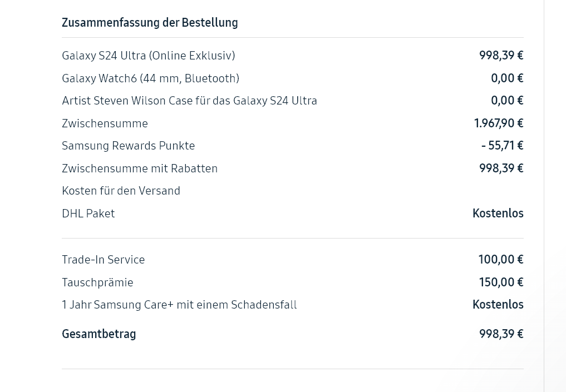Screen dimensions: 566x392
Task: Click the Zusammenfassung der Bestellung heading
Action: (x=150, y=23)
